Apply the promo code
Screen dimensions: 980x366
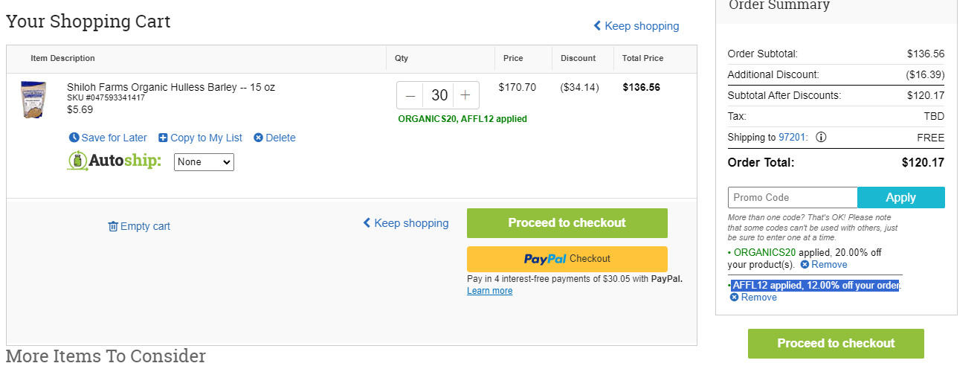901,198
